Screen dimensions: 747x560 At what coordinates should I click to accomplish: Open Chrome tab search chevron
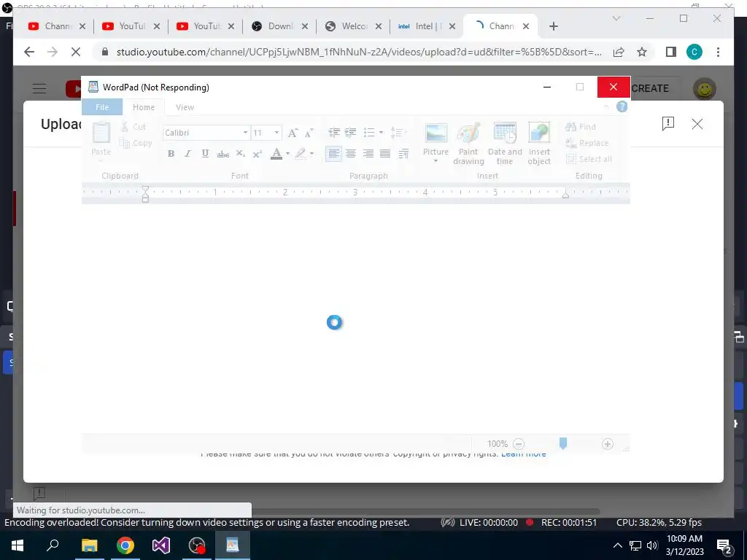[616, 18]
